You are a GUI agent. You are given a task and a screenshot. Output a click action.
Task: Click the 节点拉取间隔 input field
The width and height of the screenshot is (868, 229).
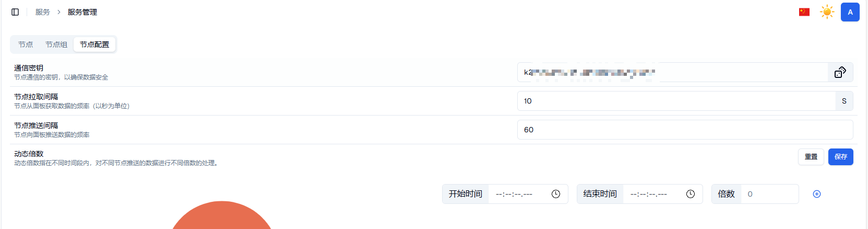pyautogui.click(x=676, y=101)
